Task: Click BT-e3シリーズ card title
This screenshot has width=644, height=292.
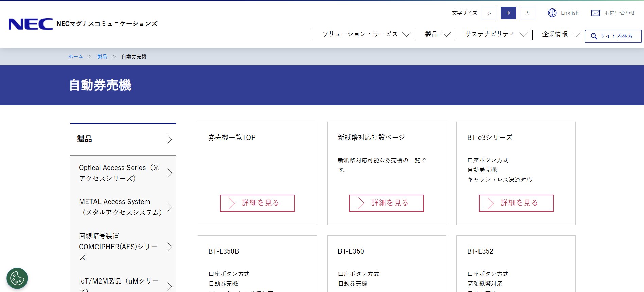Action: 490,138
